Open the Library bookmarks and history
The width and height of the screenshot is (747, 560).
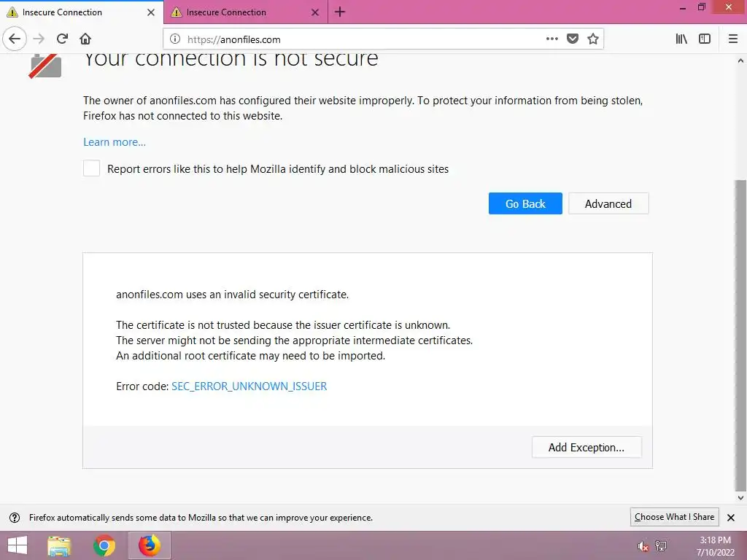pyautogui.click(x=681, y=39)
